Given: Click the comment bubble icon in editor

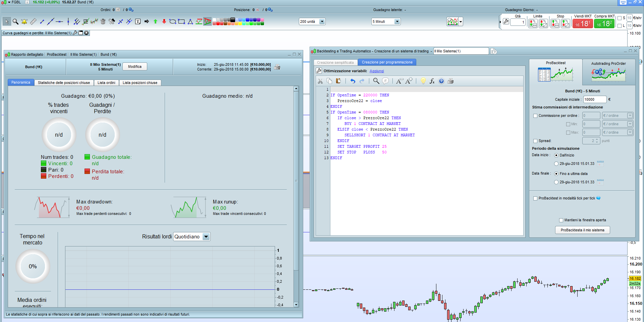Looking at the screenshot, I should tap(386, 81).
